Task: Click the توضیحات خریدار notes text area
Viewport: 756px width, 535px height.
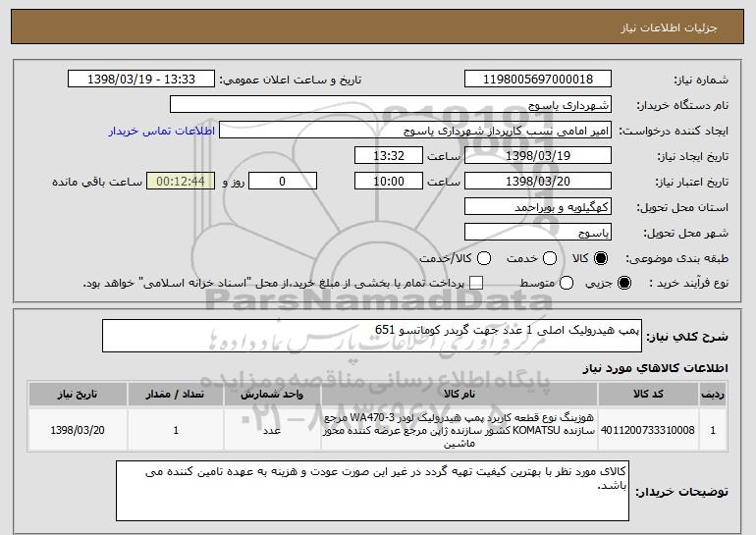Action: click(372, 491)
